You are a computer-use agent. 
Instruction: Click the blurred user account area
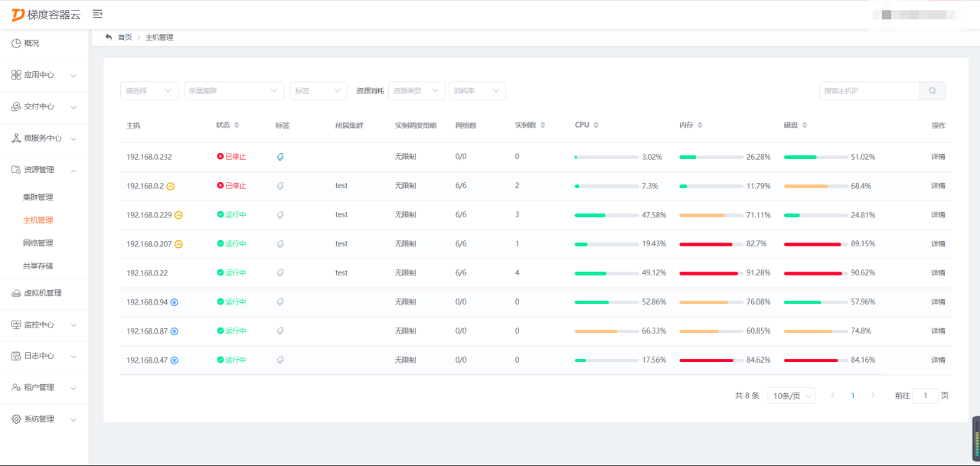point(914,15)
